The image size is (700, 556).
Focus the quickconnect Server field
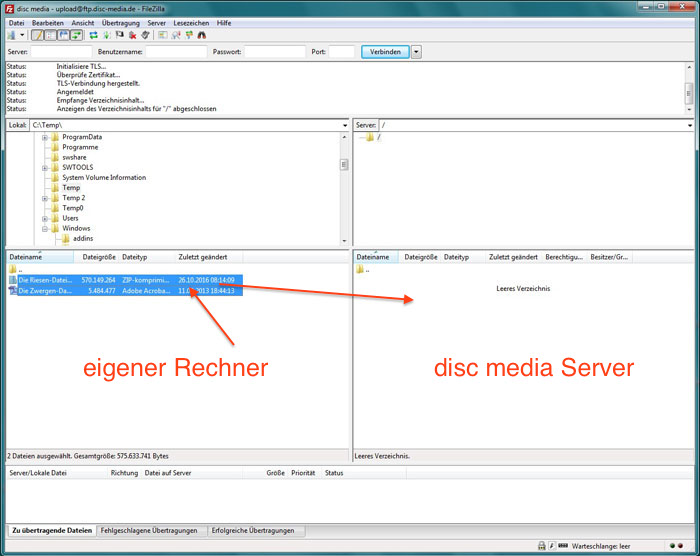(61, 52)
